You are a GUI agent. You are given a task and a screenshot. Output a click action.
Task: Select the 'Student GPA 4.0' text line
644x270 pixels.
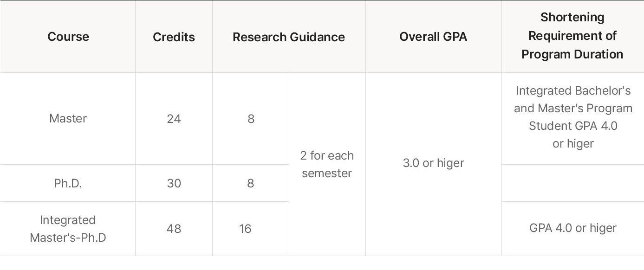pyautogui.click(x=573, y=126)
